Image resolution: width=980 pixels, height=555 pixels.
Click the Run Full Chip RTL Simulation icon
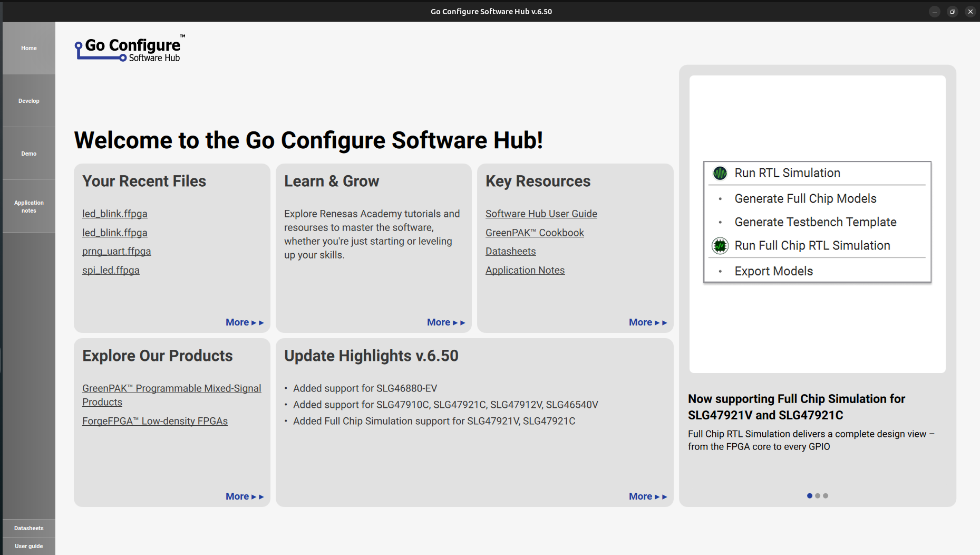(720, 246)
